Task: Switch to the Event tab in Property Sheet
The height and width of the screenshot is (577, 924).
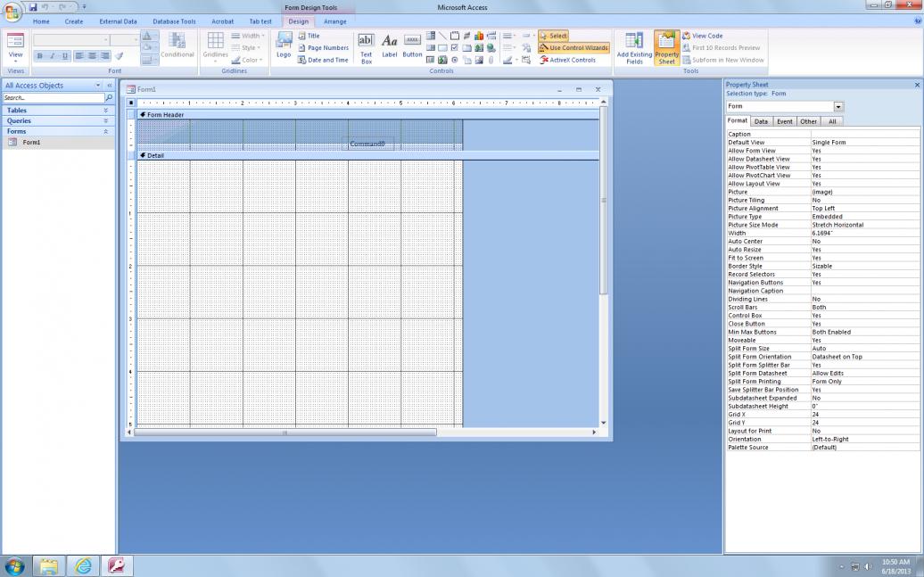Action: [784, 121]
